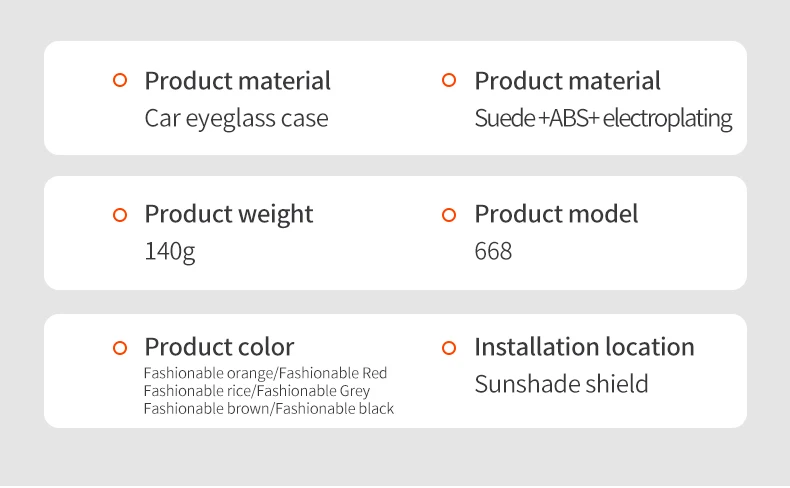Click the Suede +ABS+ electroplating text
The image size is (790, 488).
pos(603,119)
